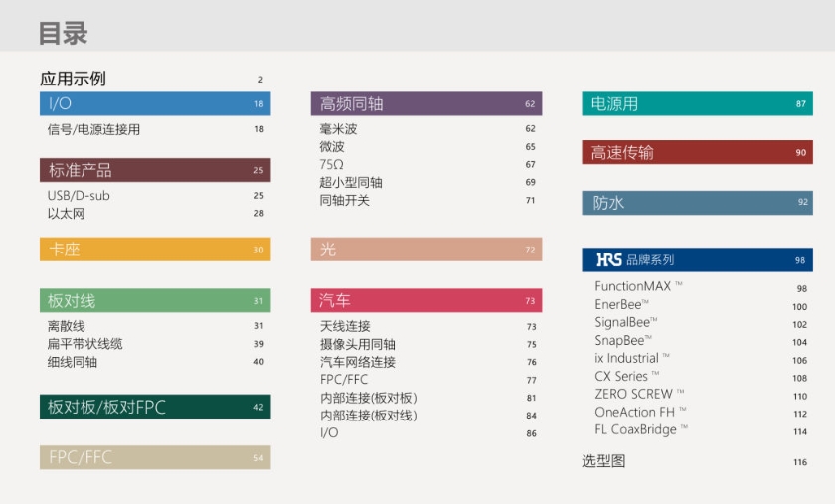Go to ZERO SCREW entry
This screenshot has width=835, height=504.
(x=639, y=395)
